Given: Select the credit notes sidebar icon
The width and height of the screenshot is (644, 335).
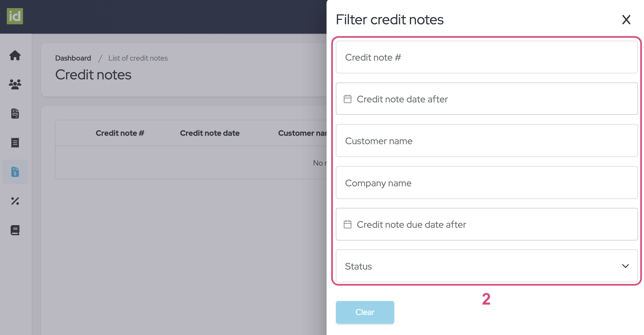Looking at the screenshot, I should coord(15,172).
